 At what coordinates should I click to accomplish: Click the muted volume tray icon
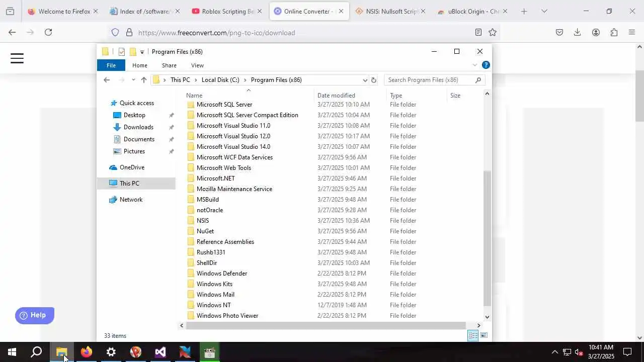click(x=579, y=352)
